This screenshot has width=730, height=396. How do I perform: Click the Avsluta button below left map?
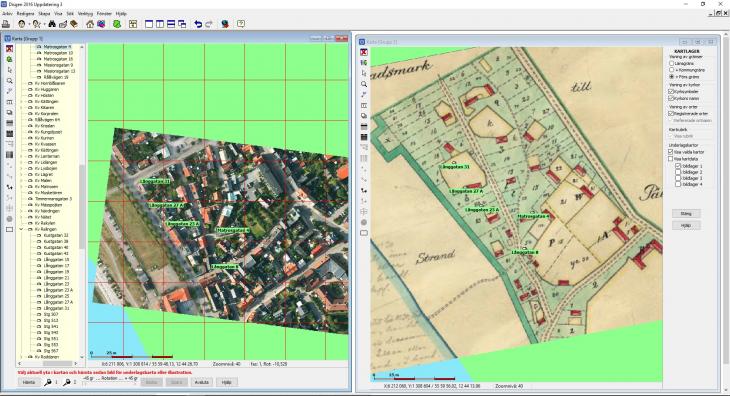point(202,382)
